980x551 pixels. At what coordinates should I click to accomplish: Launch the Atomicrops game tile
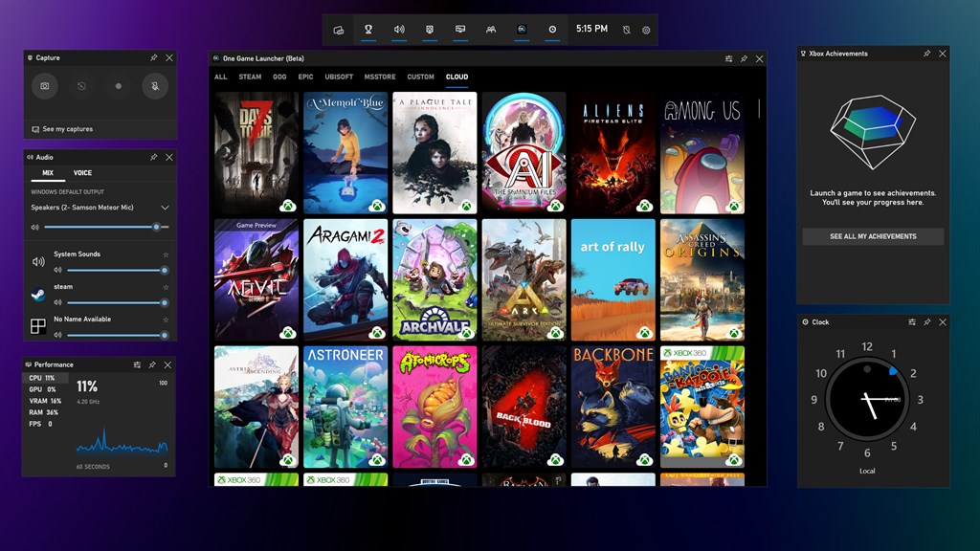(x=435, y=407)
